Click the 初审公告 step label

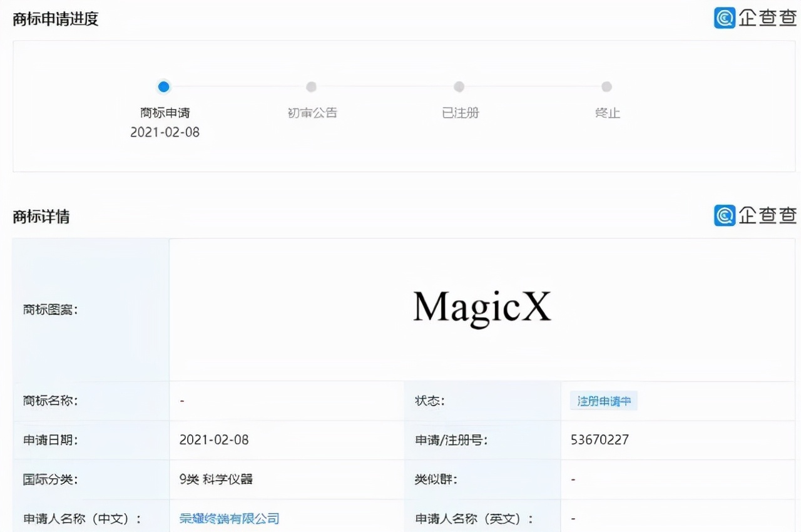click(312, 113)
